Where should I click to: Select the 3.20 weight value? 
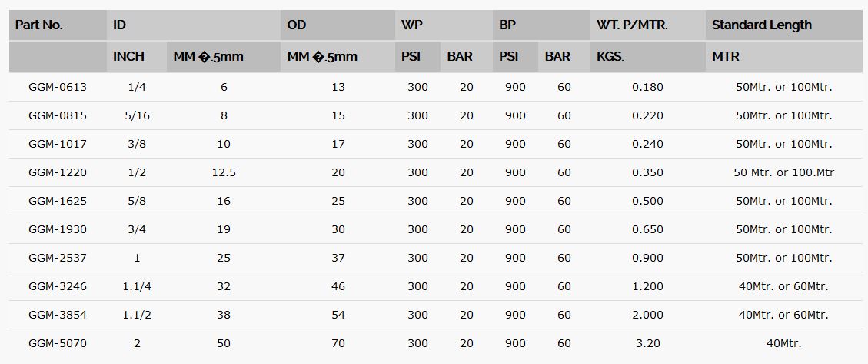coord(647,343)
